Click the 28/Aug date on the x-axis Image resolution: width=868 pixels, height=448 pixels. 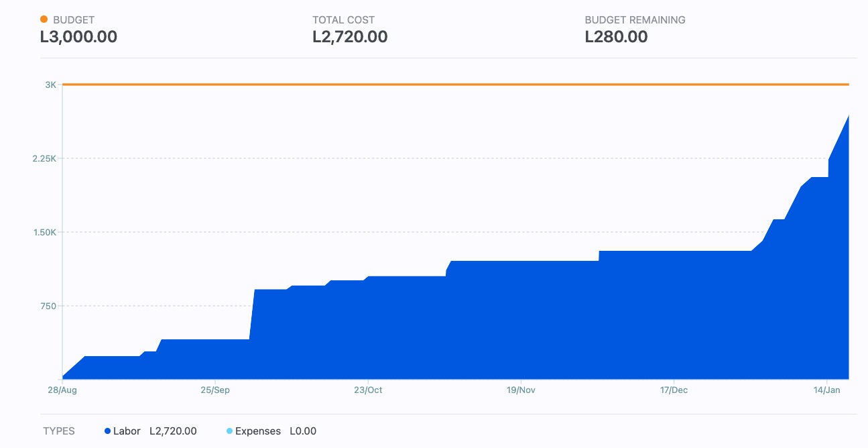(x=61, y=390)
